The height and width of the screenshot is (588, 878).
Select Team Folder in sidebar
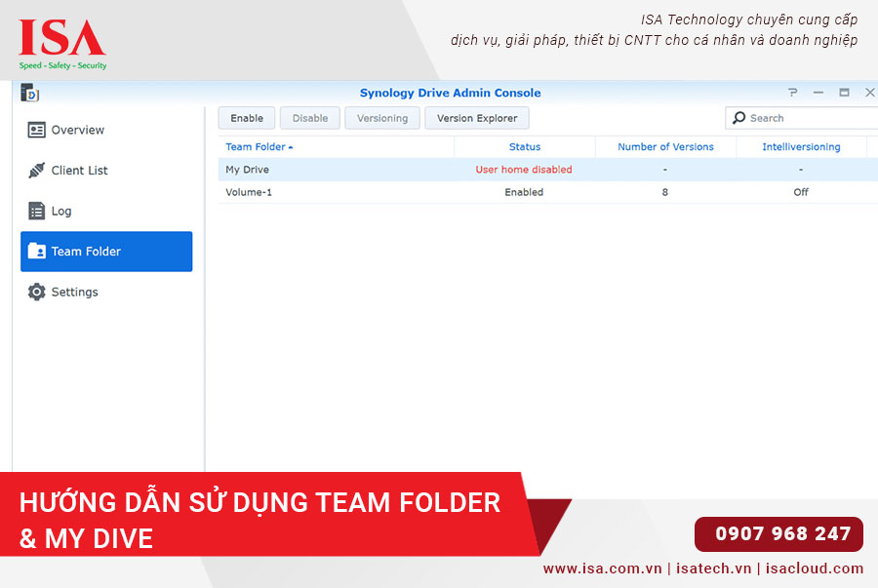106,252
